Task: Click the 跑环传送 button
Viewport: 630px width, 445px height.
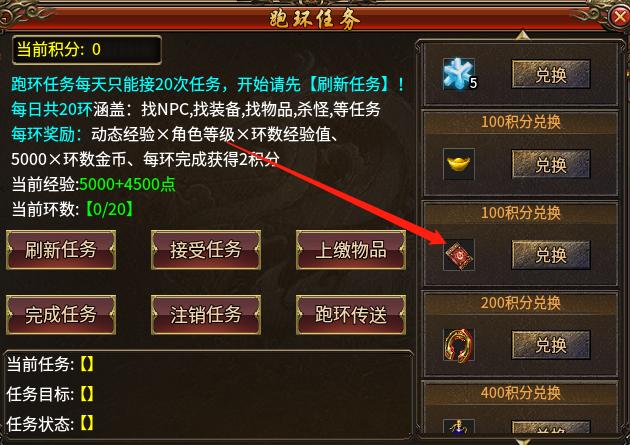Action: [x=351, y=315]
